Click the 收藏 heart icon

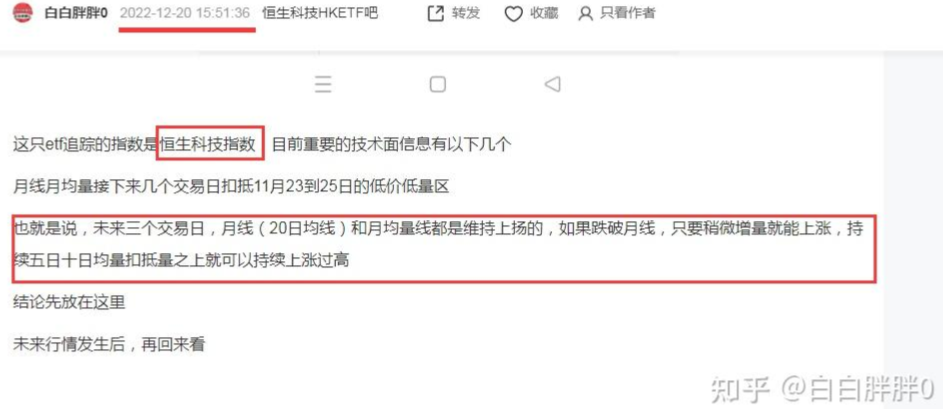click(513, 14)
